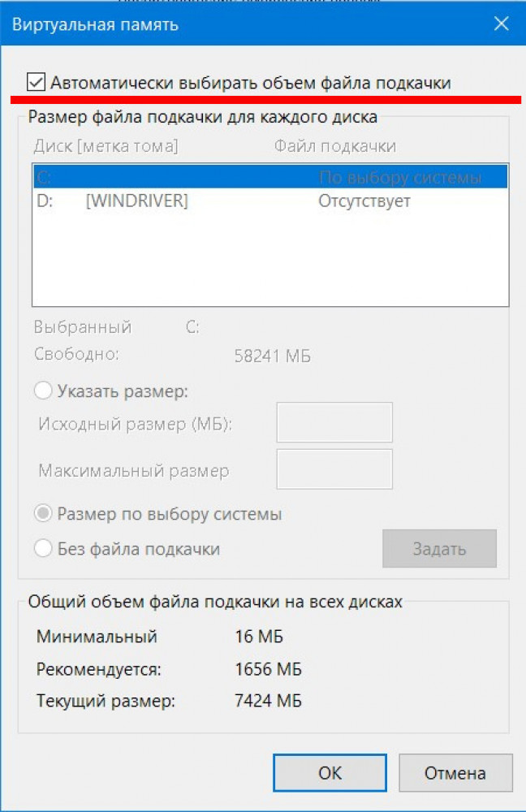Select Размер по выбору системы radio button
Viewport: 526px width, 812px height.
pos(44,514)
